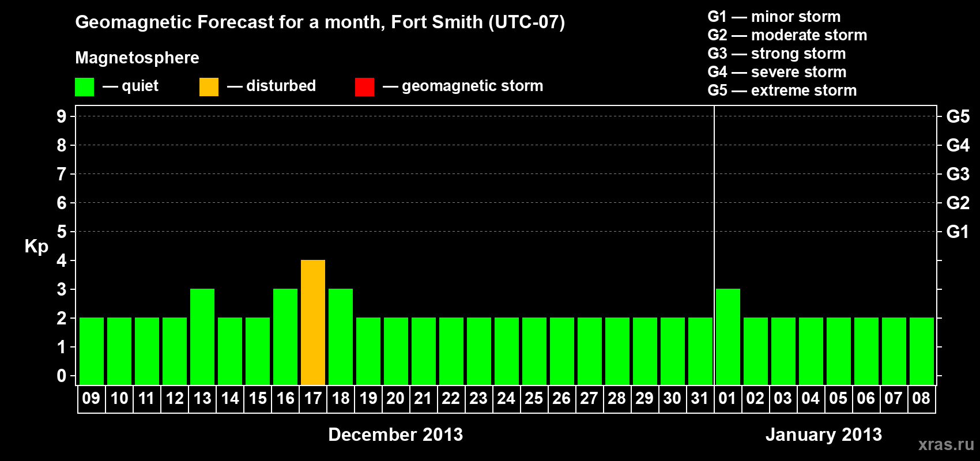Click date label 02 in January

click(x=755, y=398)
